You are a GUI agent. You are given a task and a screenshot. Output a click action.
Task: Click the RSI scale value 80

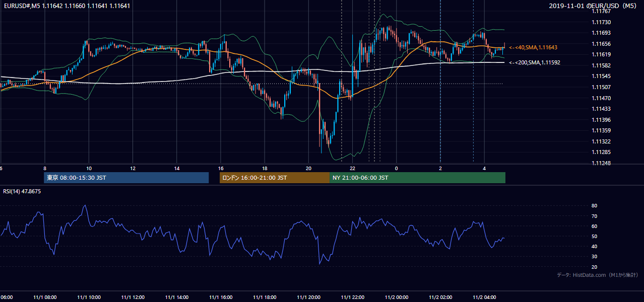594,206
